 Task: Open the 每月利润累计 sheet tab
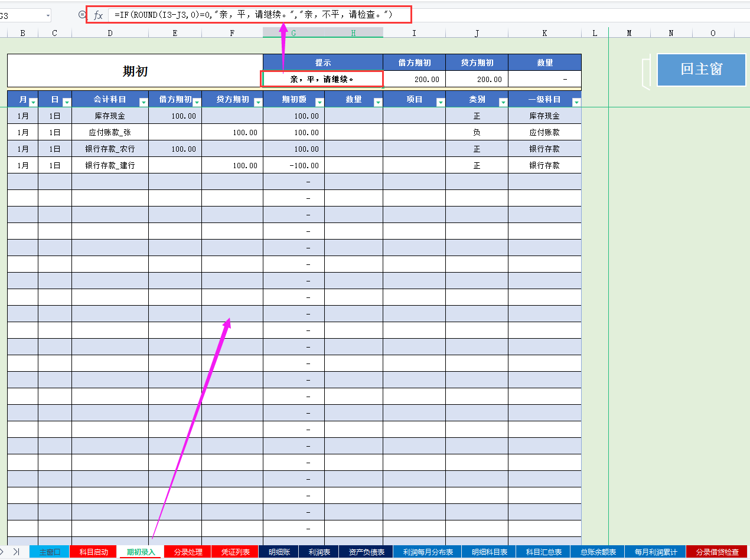656,552
